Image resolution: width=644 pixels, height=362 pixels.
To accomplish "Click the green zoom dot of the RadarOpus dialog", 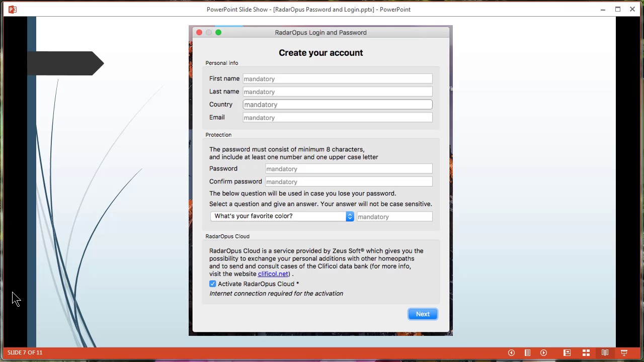I will click(x=218, y=32).
